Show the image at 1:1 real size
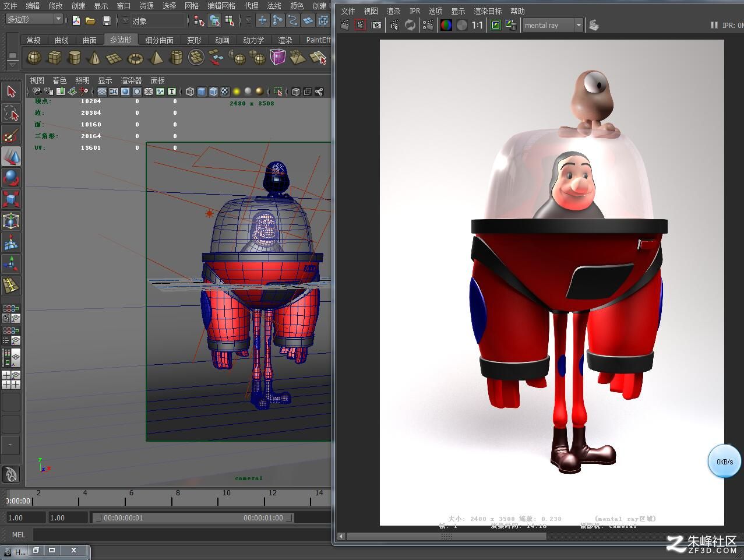The image size is (744, 560). 477,25
